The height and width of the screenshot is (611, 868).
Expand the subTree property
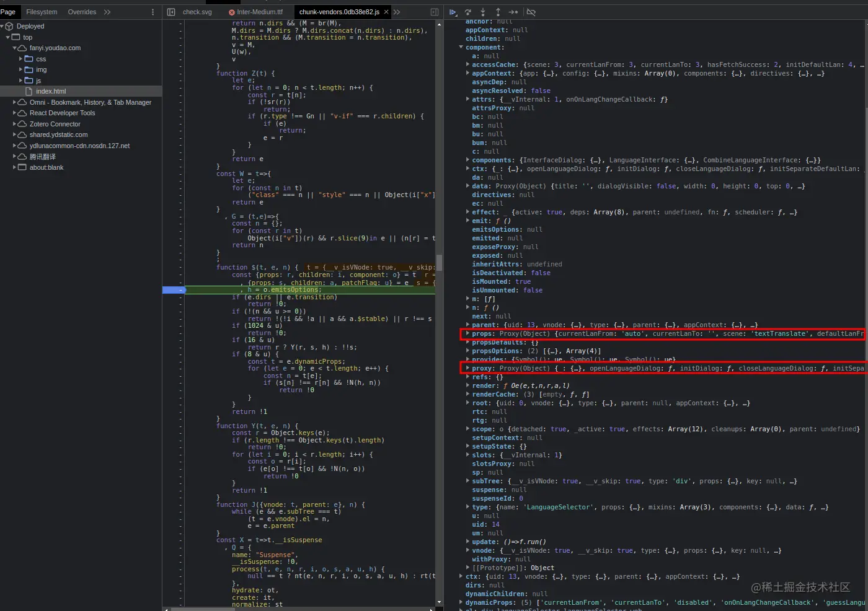coord(467,481)
